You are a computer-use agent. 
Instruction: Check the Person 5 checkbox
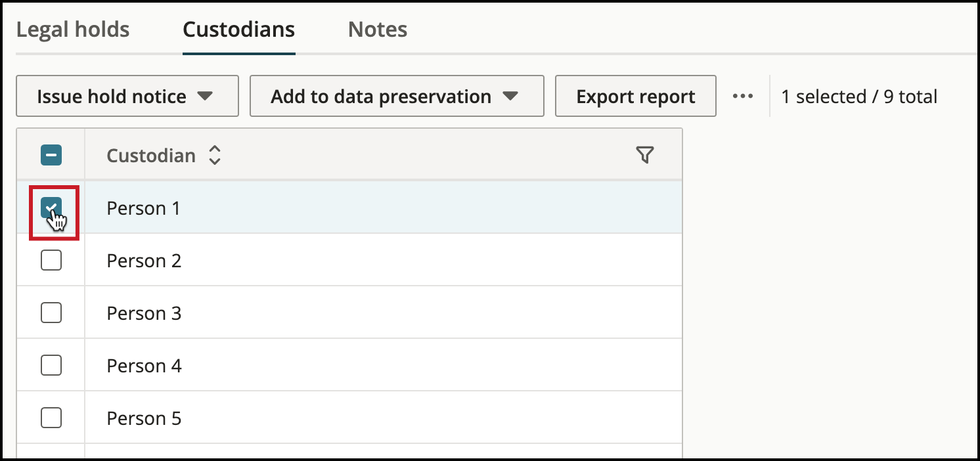click(x=51, y=418)
